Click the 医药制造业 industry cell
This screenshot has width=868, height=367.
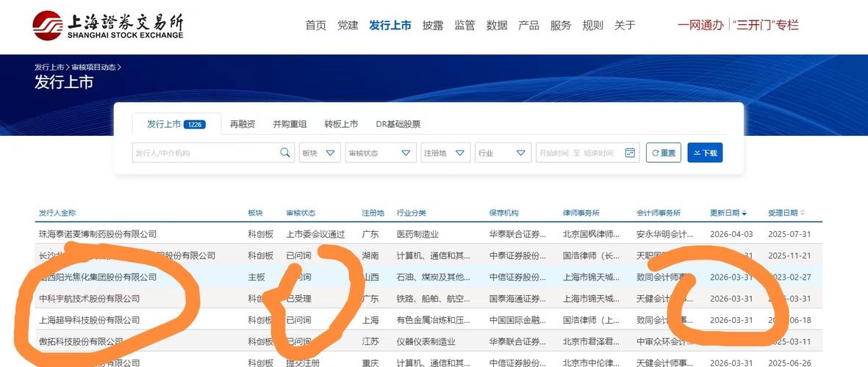coord(417,234)
